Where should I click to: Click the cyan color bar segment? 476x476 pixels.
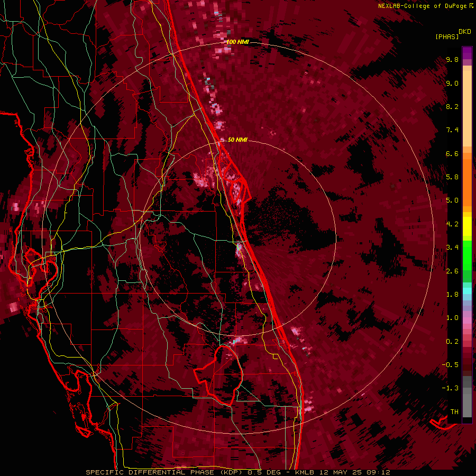click(467, 291)
